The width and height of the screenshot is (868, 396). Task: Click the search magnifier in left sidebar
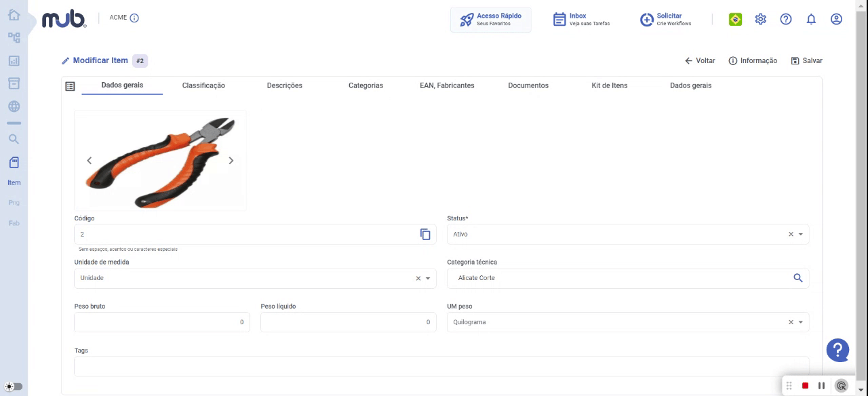[14, 139]
